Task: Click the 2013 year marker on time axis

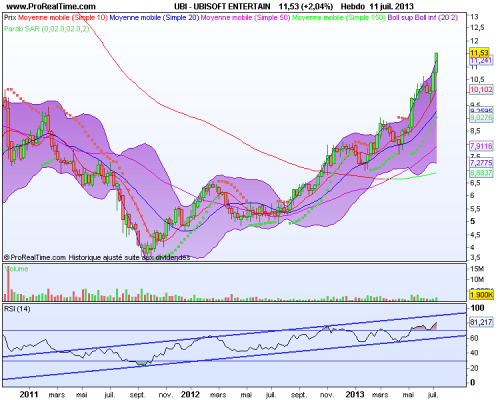Action: pyautogui.click(x=355, y=395)
